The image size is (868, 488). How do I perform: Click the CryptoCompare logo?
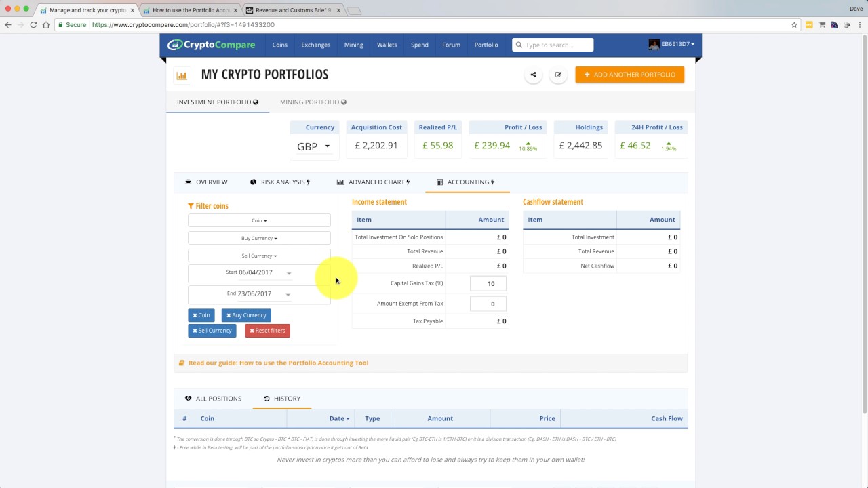click(x=212, y=45)
